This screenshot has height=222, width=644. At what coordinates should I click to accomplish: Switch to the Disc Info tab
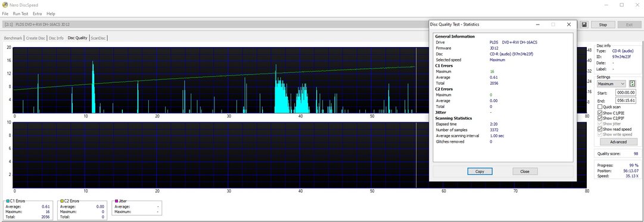pos(56,38)
